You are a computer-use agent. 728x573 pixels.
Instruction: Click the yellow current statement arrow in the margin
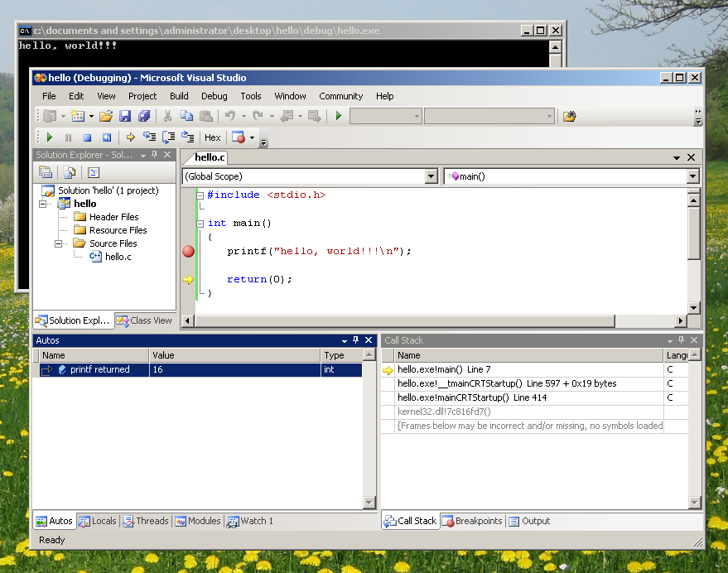point(188,280)
